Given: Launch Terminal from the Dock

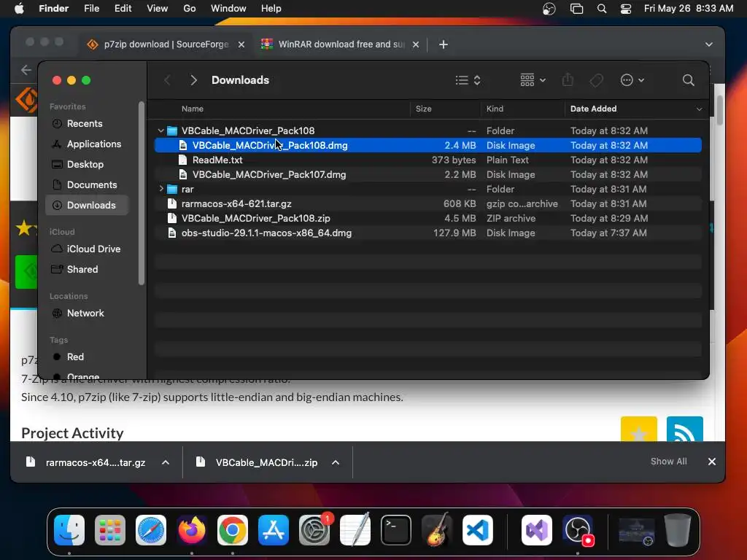Looking at the screenshot, I should (x=396, y=530).
